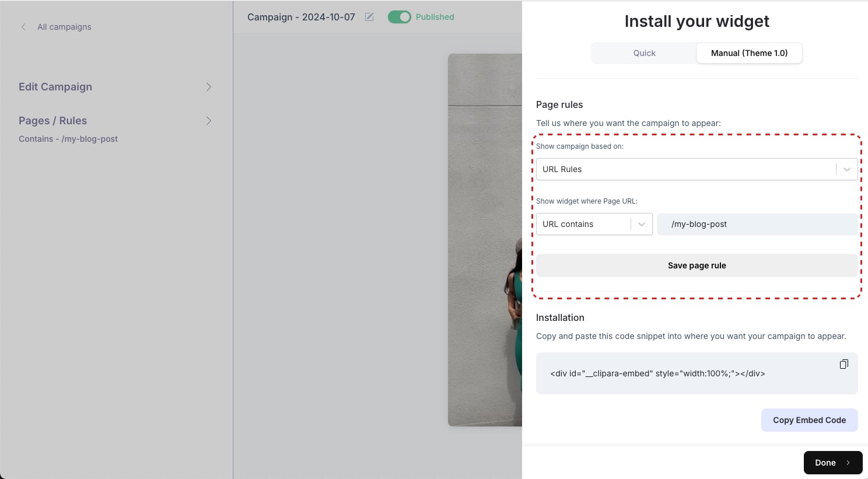This screenshot has height=479, width=868.
Task: Copy the code snippet with the copy icon
Action: 843,364
